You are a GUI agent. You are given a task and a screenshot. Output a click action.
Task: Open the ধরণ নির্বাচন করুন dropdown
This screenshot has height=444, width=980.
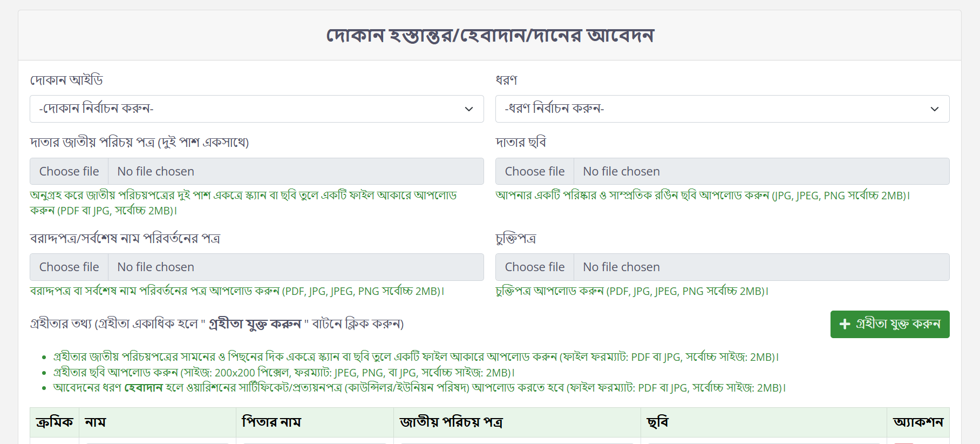coord(722,109)
